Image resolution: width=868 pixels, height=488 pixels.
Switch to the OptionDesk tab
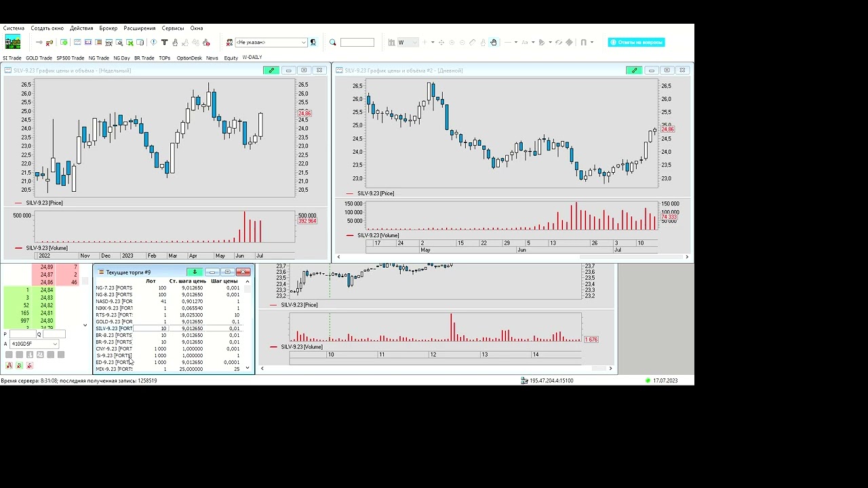[x=189, y=58]
